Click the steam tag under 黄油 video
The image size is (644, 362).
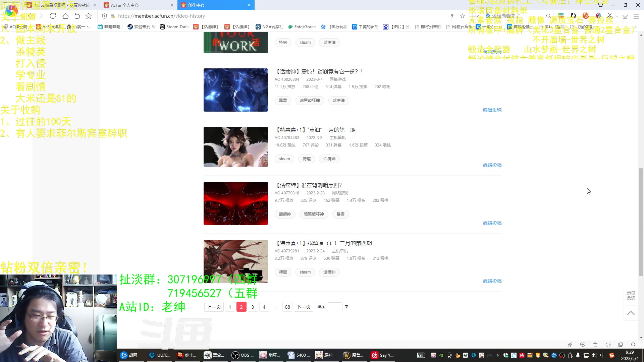pyautogui.click(x=284, y=159)
